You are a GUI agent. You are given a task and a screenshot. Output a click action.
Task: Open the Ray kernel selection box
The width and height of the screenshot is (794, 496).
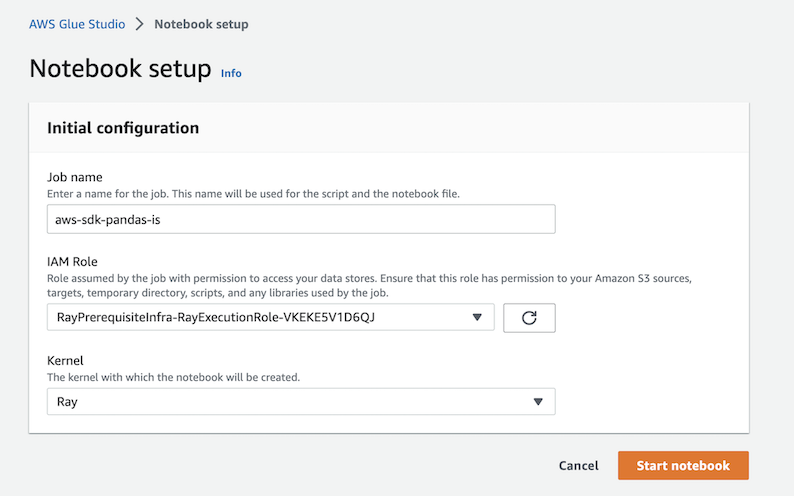point(301,401)
